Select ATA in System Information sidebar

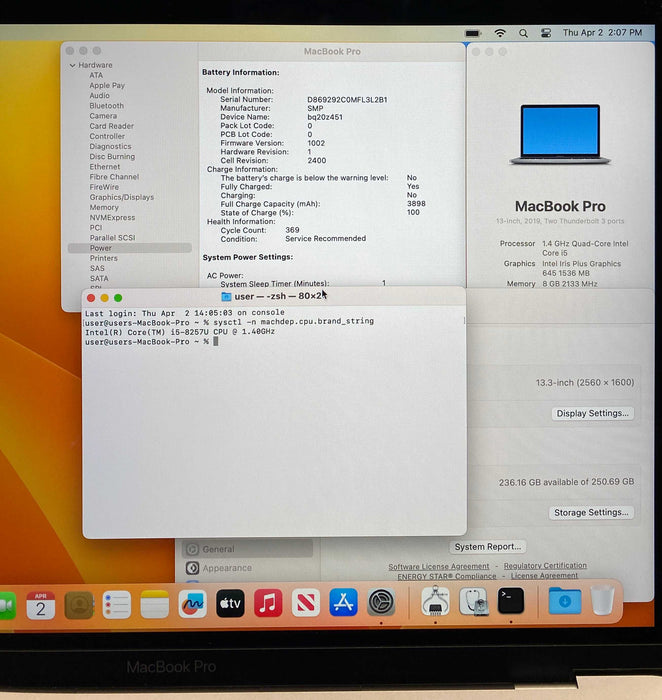[x=96, y=75]
